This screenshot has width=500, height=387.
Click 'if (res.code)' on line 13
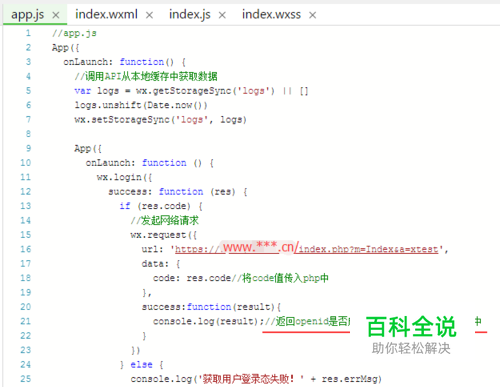[155, 206]
